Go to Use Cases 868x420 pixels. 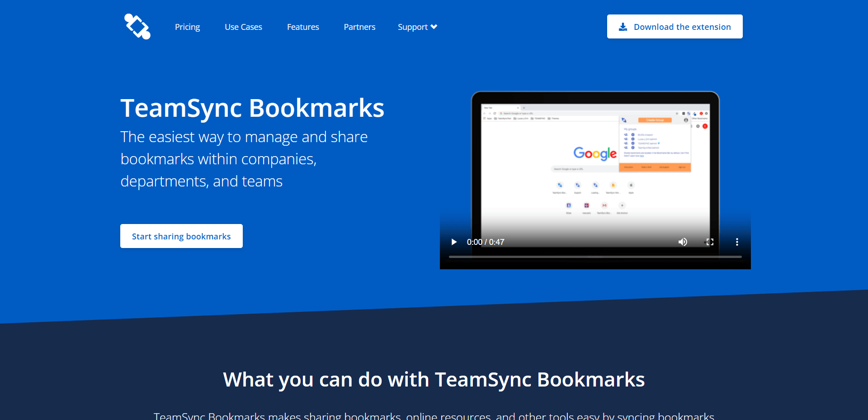coord(243,27)
